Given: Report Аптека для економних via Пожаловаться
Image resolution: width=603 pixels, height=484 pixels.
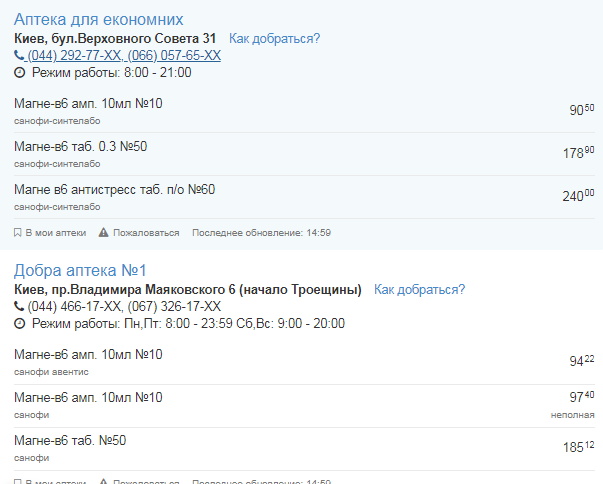Looking at the screenshot, I should pos(146,233).
